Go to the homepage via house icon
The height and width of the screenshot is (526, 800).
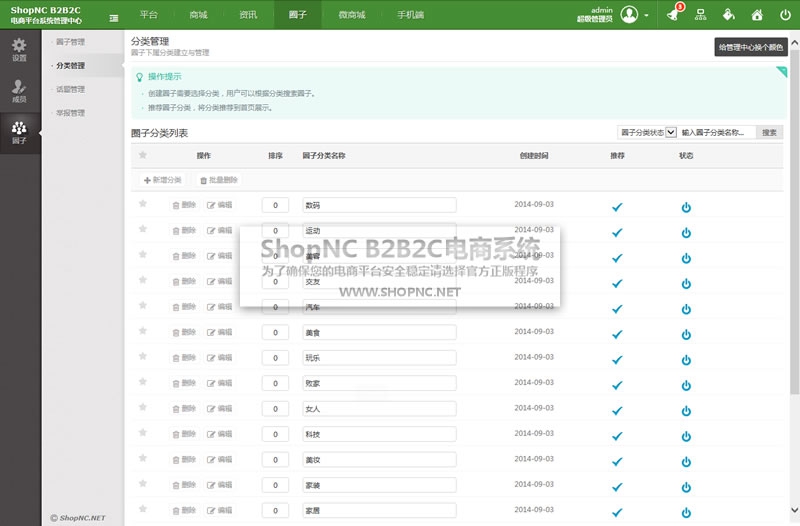757,15
